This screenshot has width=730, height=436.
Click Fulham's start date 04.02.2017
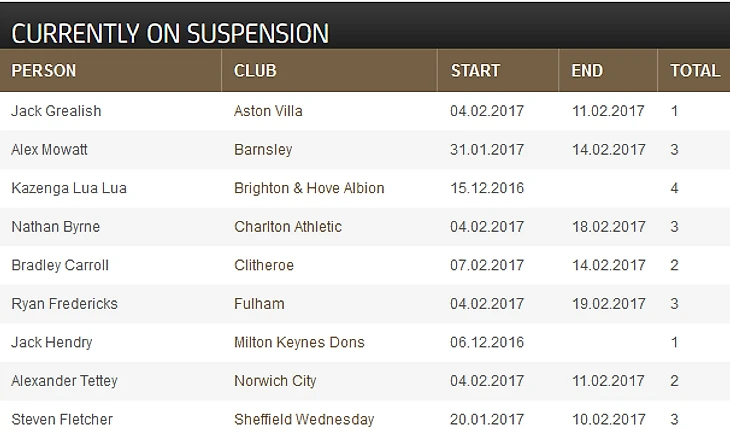tap(487, 304)
